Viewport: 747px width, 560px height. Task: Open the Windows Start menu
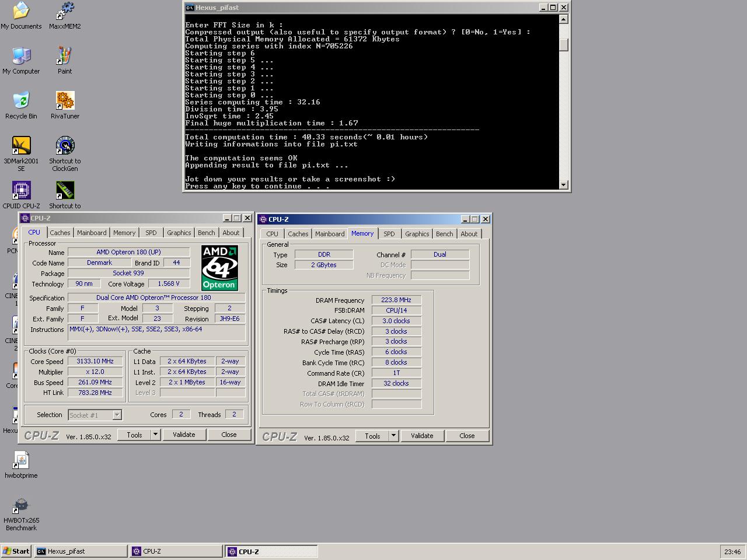tap(16, 551)
